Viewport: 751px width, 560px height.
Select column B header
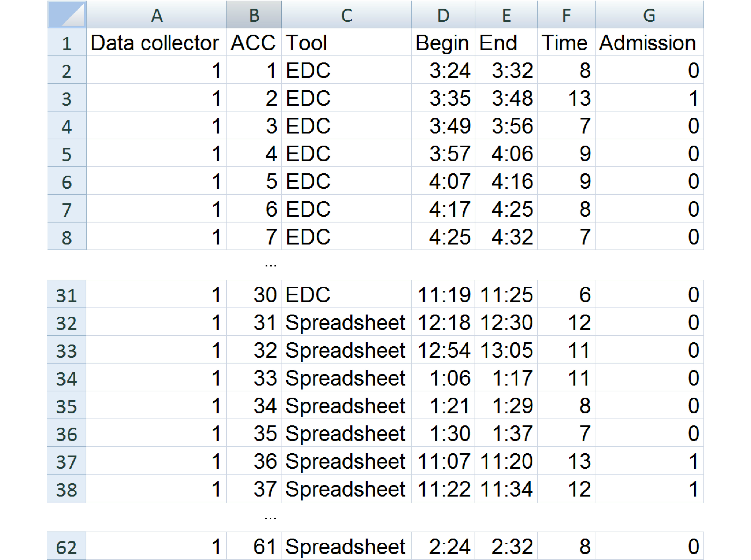coord(254,15)
